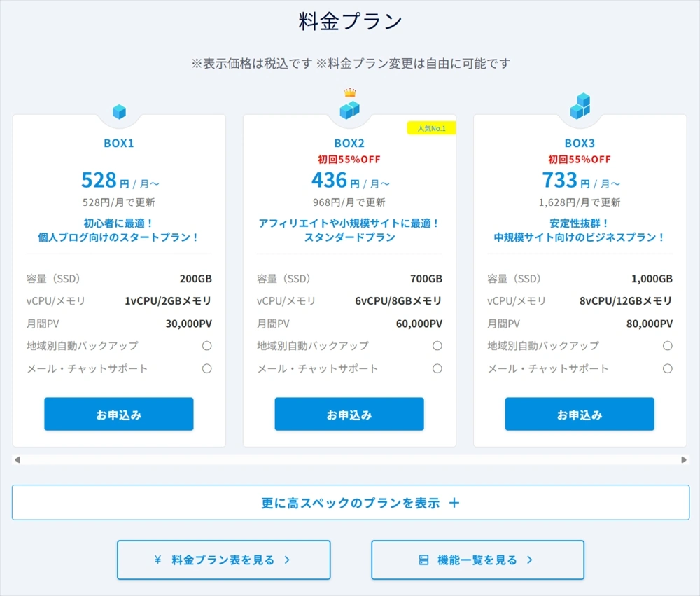Click the horizontal scrollbar under the plan cards
The height and width of the screenshot is (596, 700).
pos(350,459)
